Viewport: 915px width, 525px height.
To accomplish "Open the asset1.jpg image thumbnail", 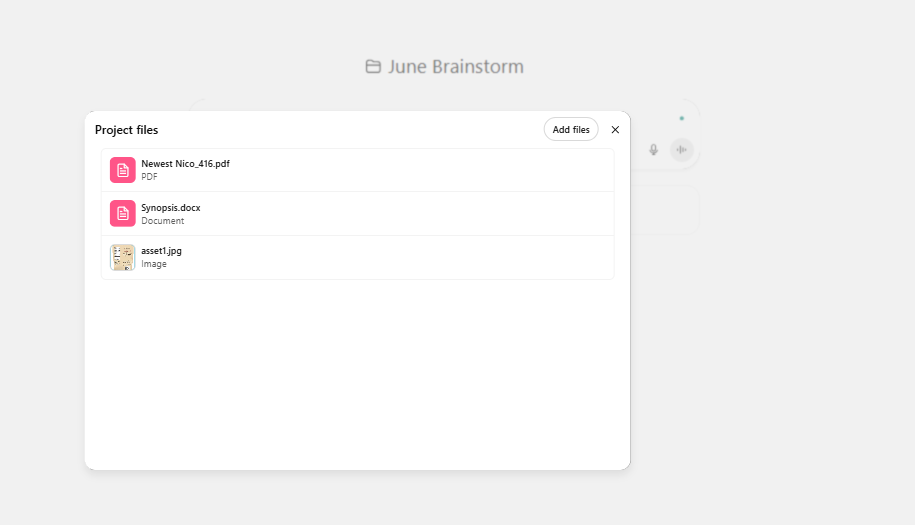I will (x=122, y=257).
